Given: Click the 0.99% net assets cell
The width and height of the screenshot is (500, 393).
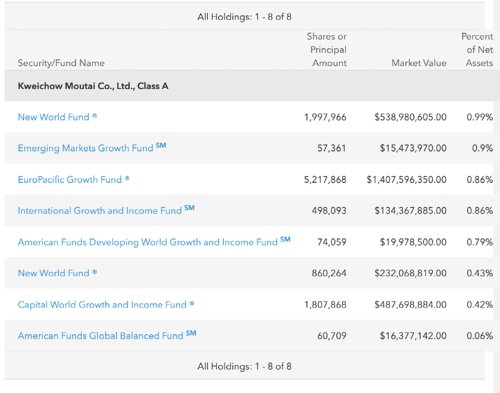Looking at the screenshot, I should point(480,117).
